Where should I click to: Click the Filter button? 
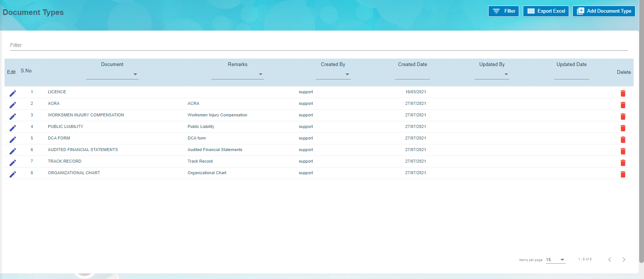[503, 11]
